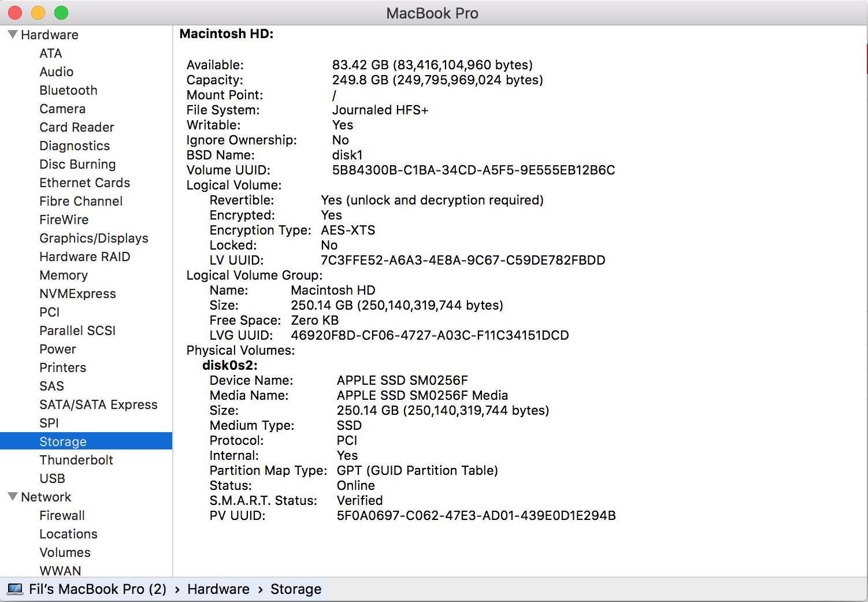Click the Network category label
Screen dimensions: 868x602
coord(46,497)
